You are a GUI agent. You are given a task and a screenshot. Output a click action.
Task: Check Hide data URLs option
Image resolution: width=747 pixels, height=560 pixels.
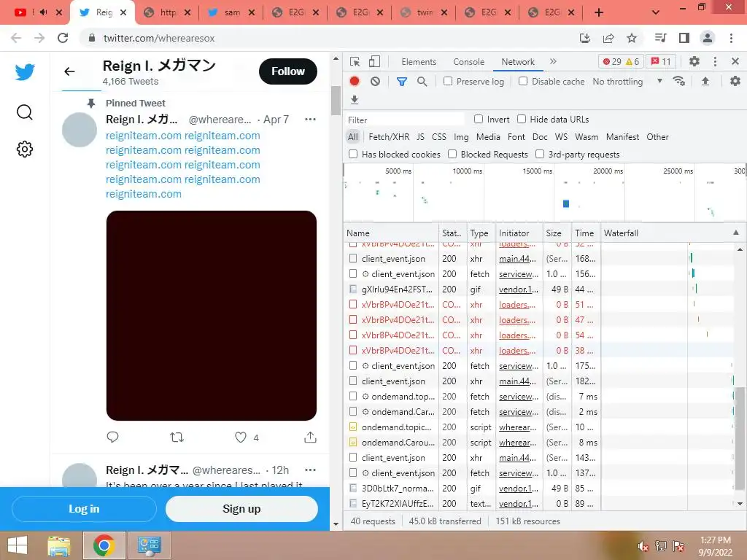click(522, 119)
